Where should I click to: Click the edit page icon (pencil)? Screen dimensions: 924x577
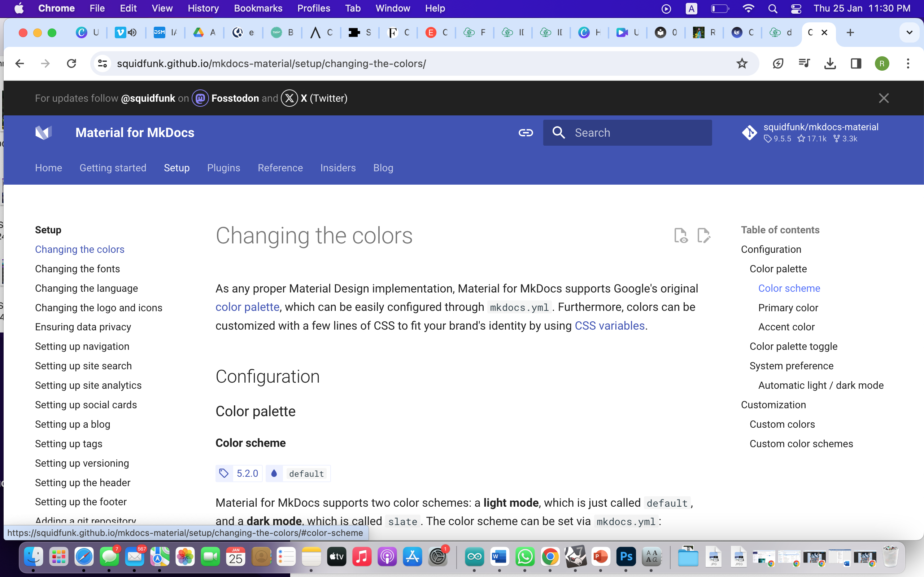703,235
